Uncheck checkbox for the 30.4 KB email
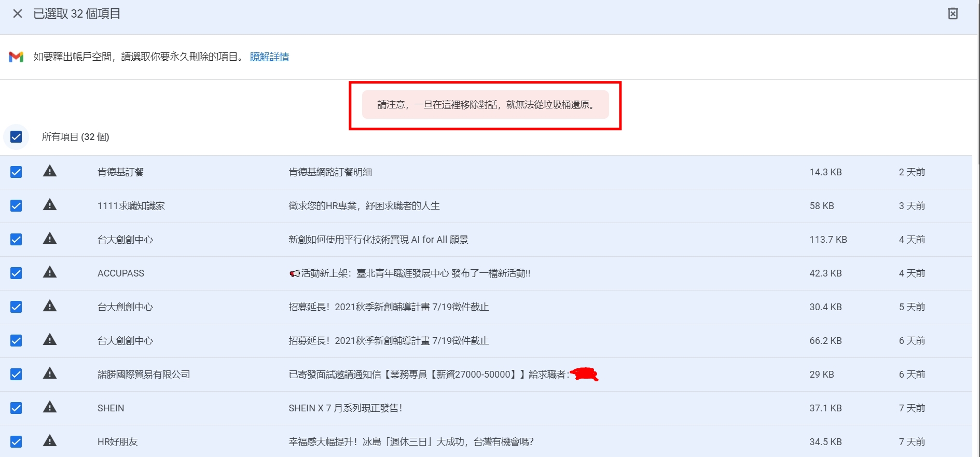This screenshot has width=980, height=457. (16, 307)
